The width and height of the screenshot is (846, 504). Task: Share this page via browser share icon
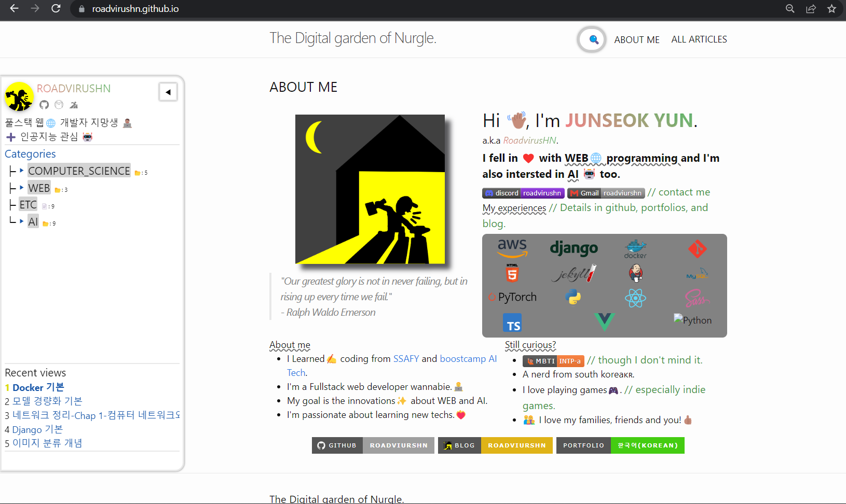[x=811, y=9]
